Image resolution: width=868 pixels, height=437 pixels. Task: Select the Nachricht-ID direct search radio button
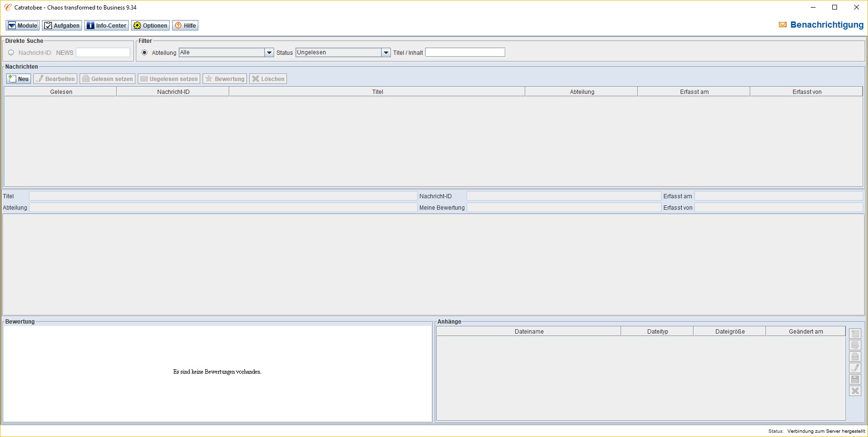[11, 53]
